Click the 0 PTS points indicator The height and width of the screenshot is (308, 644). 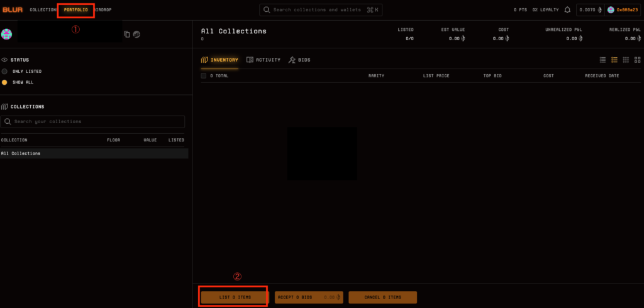pos(520,10)
